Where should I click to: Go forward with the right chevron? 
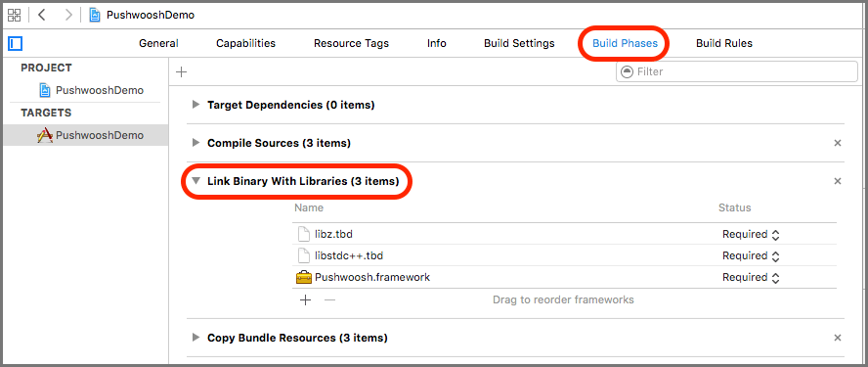68,15
